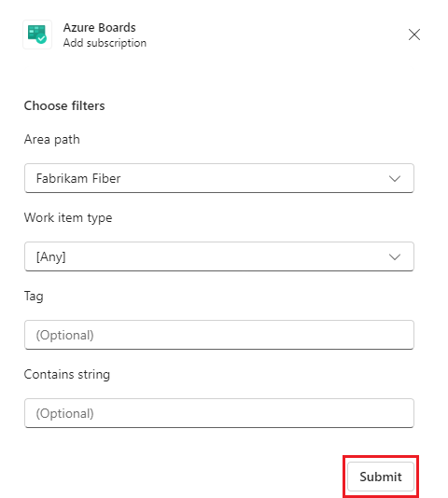Click the Contains string label
448x498 pixels.
[67, 375]
